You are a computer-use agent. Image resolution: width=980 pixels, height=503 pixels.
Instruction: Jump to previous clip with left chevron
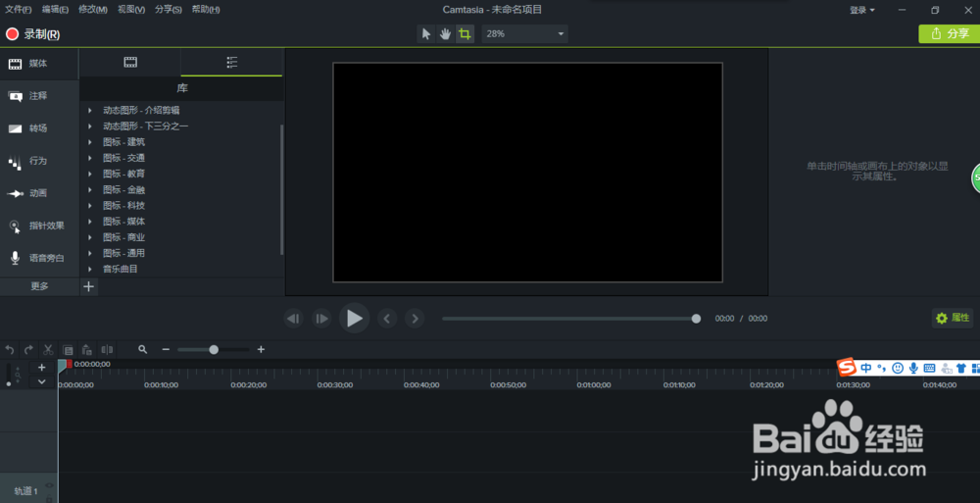387,319
